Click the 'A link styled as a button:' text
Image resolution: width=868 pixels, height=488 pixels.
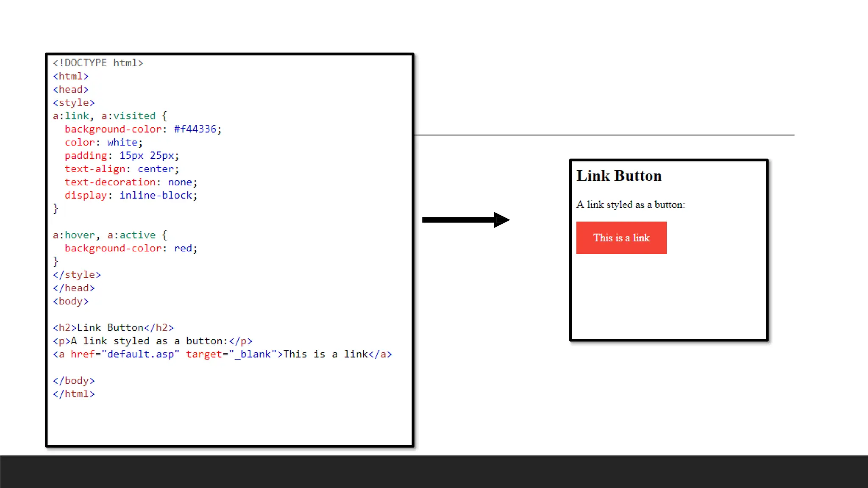[630, 205]
